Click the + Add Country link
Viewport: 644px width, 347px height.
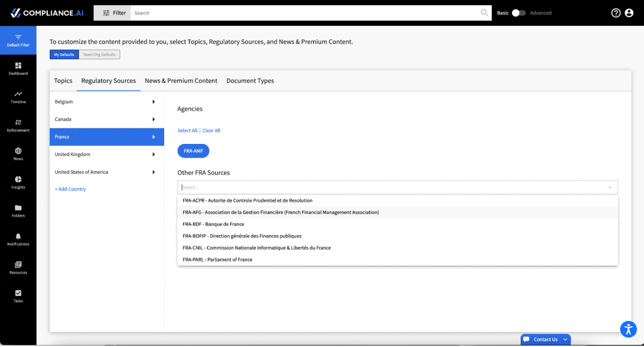click(70, 189)
